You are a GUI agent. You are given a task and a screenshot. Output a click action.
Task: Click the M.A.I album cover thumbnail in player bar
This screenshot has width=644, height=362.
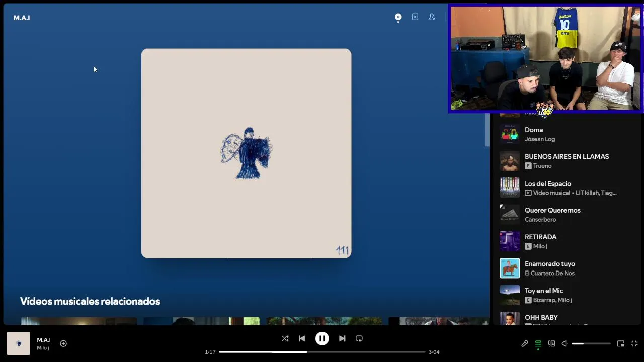[19, 344]
